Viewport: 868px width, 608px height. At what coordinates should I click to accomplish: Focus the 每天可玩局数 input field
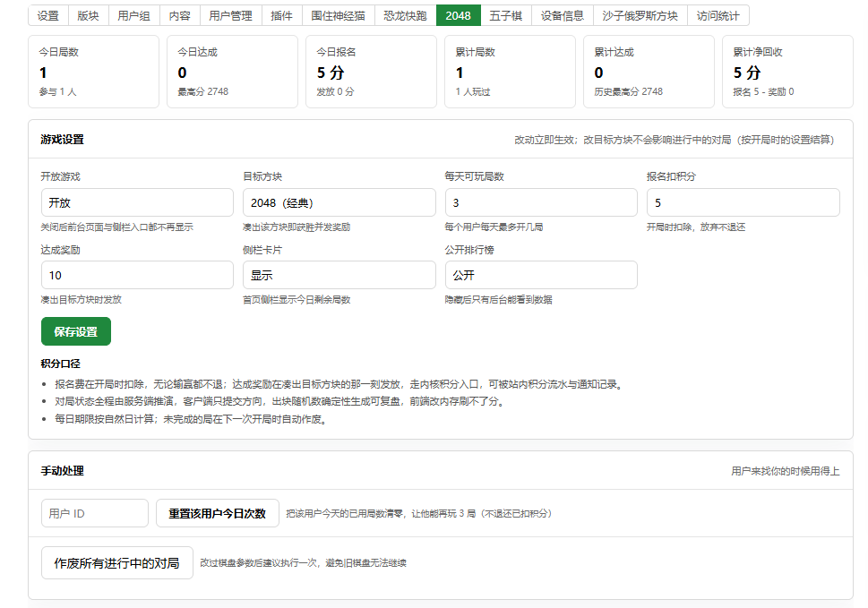pos(541,202)
